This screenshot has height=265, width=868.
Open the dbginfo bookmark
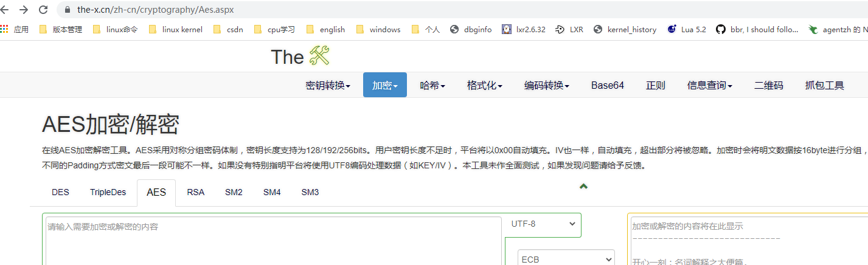tap(471, 29)
